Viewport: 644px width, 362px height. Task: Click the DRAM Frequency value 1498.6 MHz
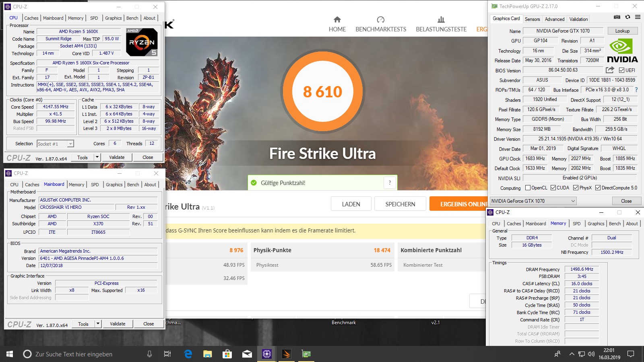click(x=582, y=269)
